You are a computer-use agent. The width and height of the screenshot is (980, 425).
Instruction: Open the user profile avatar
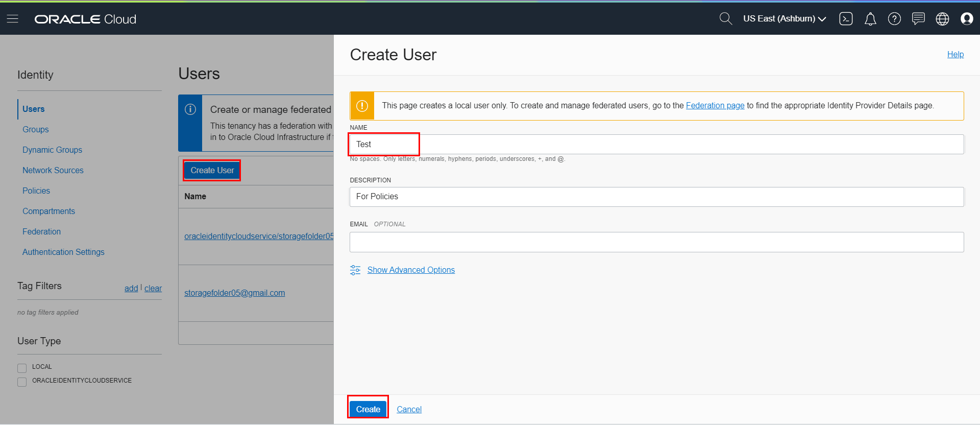click(967, 19)
